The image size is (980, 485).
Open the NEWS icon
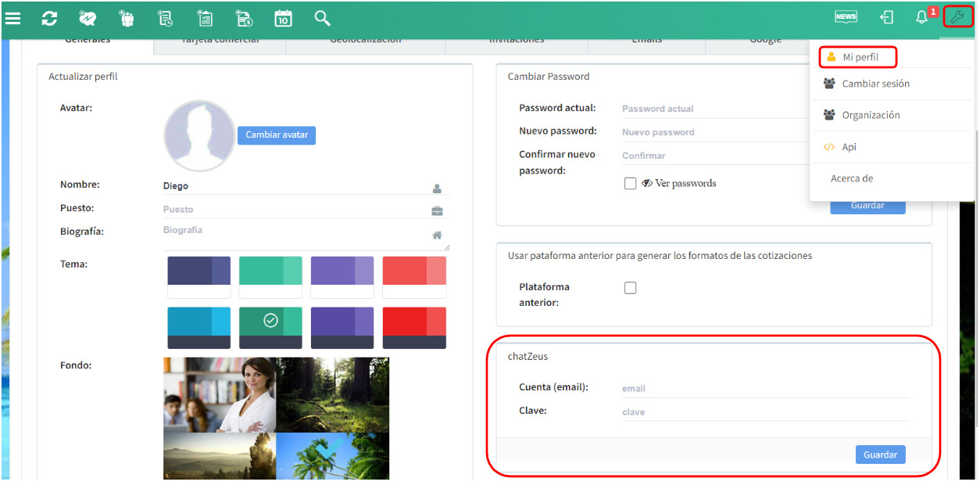pyautogui.click(x=846, y=17)
